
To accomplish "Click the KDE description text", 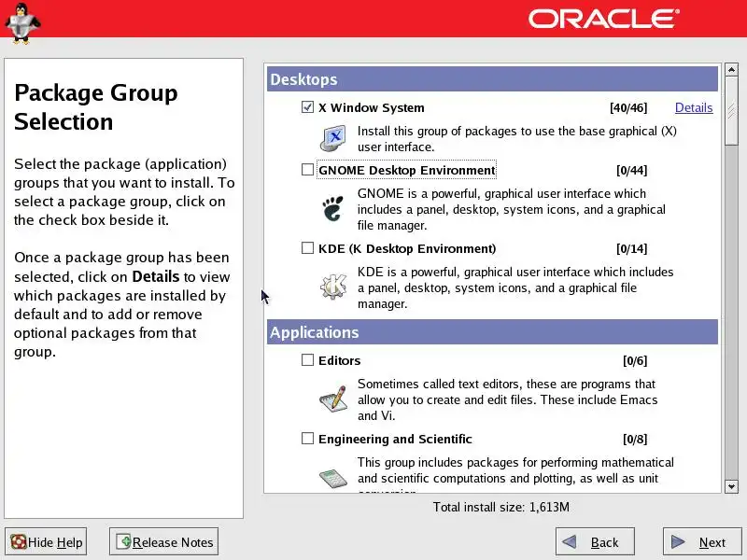I will point(515,287).
